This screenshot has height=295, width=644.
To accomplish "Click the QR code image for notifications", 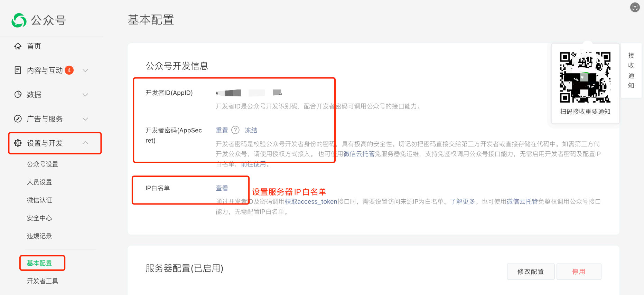I will (585, 77).
